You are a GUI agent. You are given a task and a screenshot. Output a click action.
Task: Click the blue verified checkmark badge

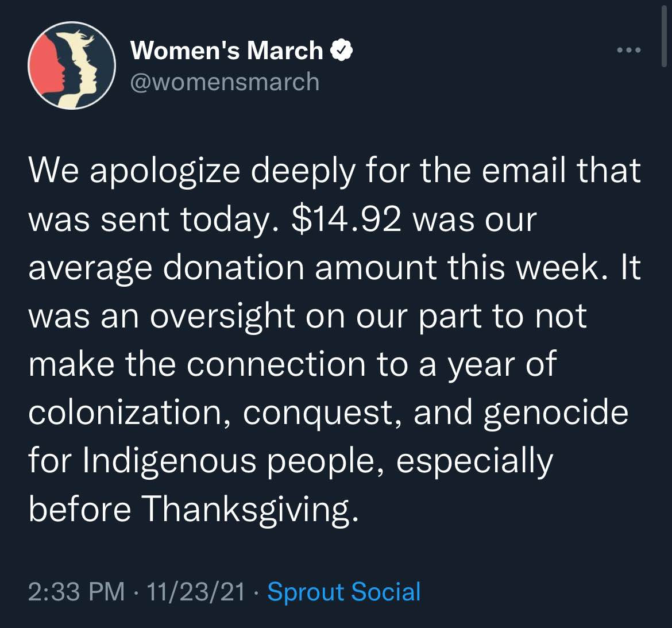(x=341, y=51)
